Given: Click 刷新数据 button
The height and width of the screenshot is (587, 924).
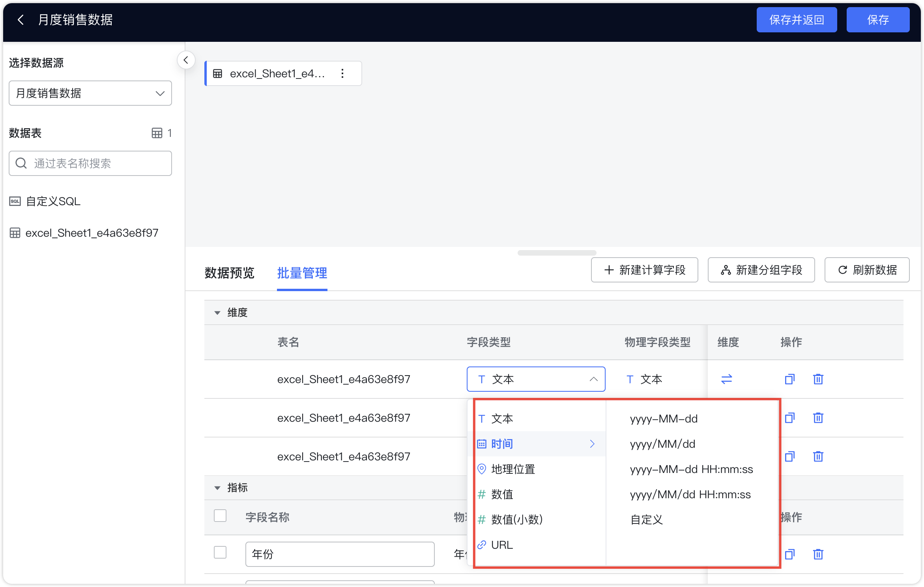Looking at the screenshot, I should click(x=867, y=270).
